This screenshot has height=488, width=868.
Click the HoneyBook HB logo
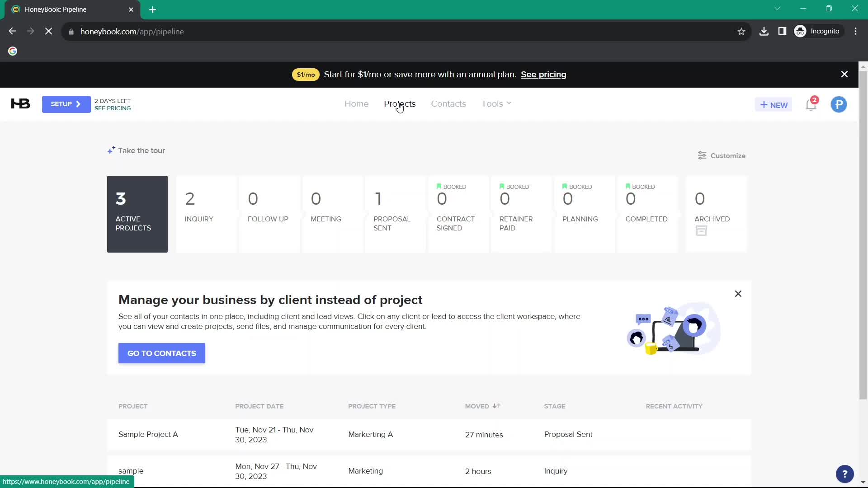20,104
